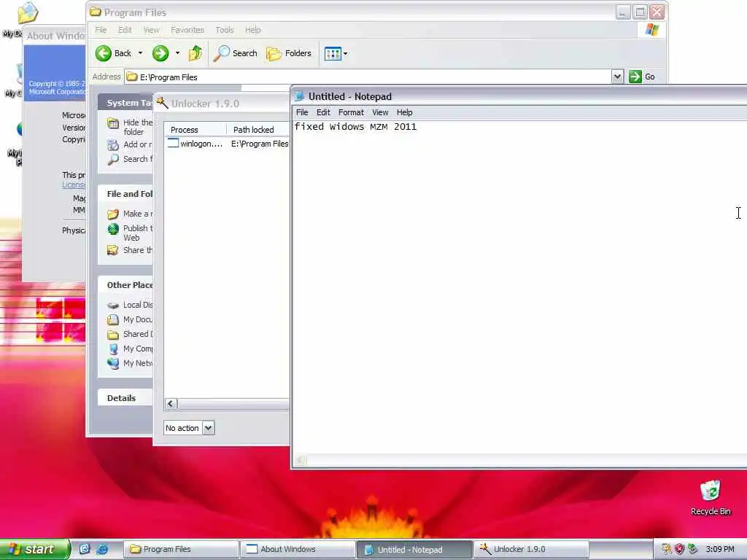Open the No action dropdown in Unlocker
Viewport: 747px width, 560px height.
click(208, 428)
